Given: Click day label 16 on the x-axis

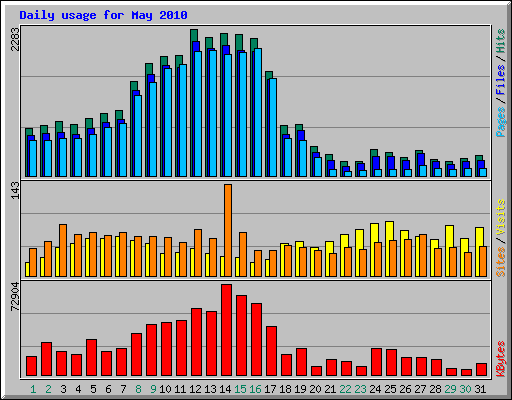Looking at the screenshot, I should click(255, 389).
